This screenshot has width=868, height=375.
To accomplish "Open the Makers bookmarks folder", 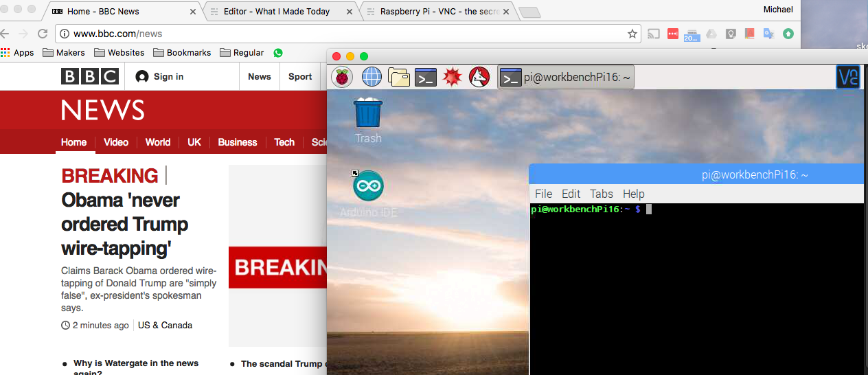I will coord(64,52).
